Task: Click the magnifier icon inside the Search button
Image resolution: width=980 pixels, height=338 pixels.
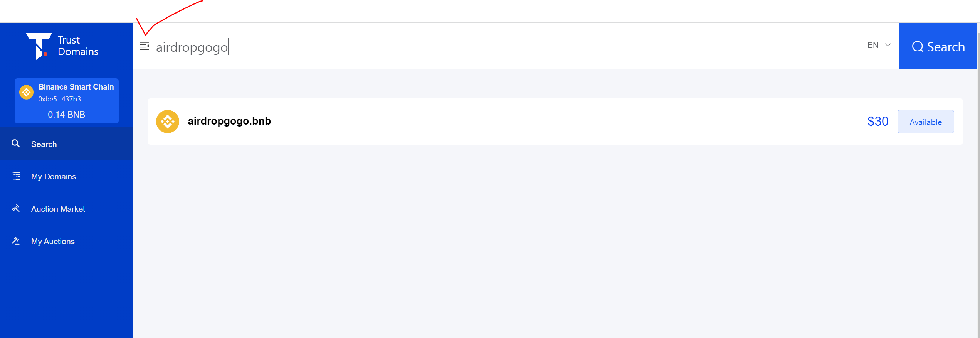Action: 918,47
